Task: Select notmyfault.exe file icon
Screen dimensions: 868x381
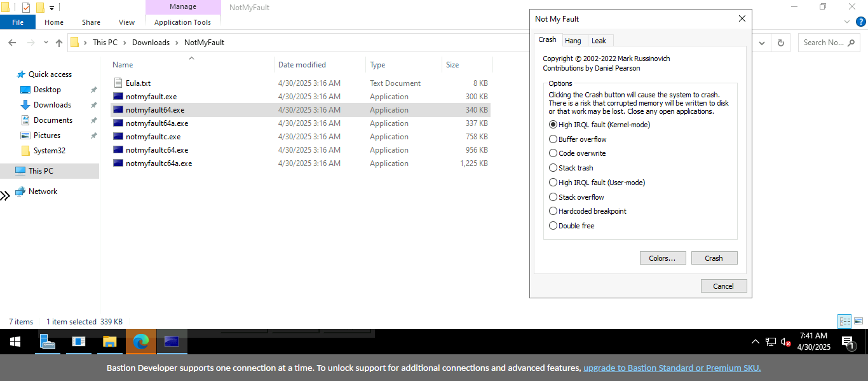Action: click(x=118, y=96)
